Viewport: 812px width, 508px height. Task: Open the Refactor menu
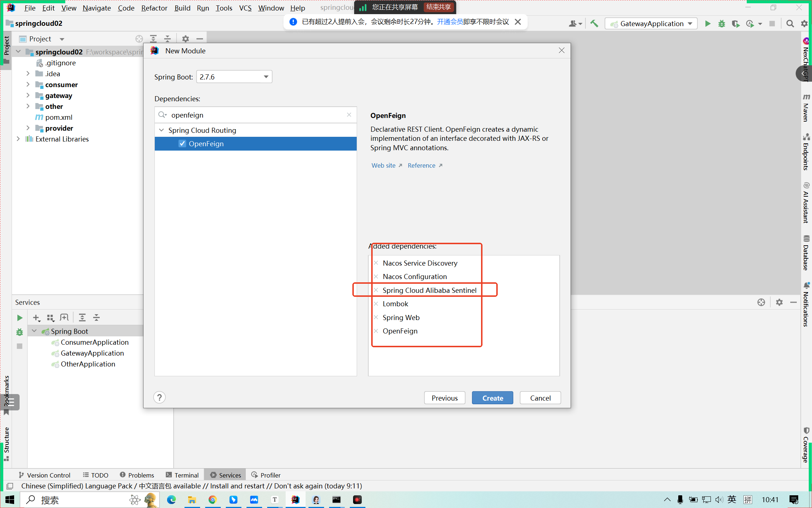pos(154,8)
